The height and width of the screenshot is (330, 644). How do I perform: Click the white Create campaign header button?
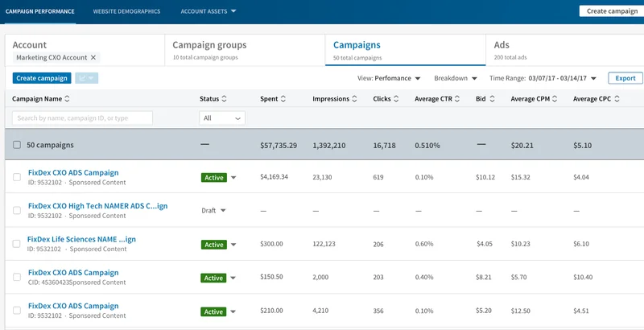click(x=612, y=11)
